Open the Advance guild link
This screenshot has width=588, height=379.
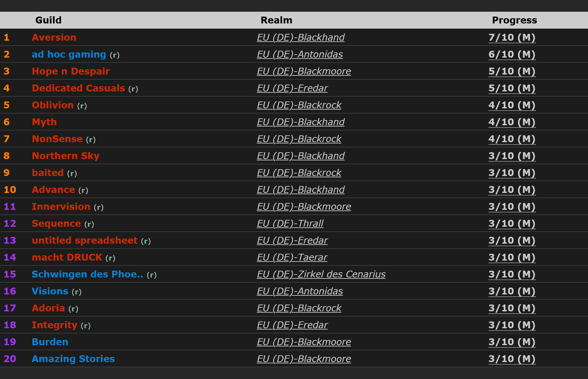(53, 190)
